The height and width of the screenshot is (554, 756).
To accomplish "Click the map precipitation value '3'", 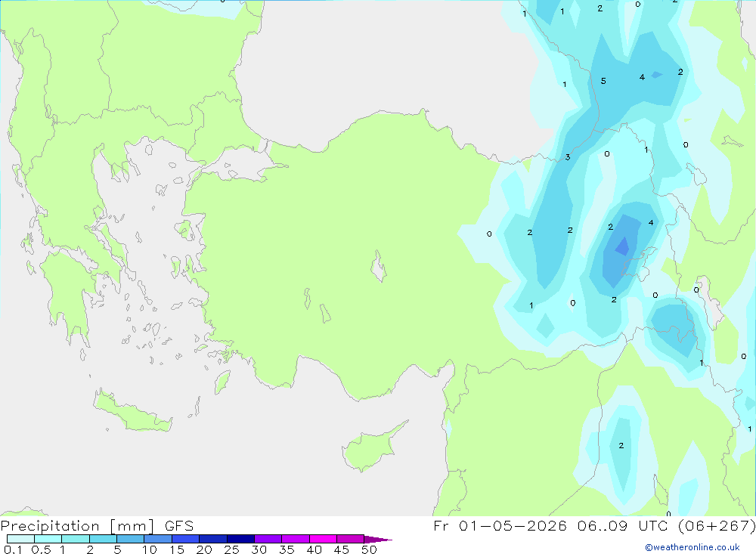I will tap(568, 157).
